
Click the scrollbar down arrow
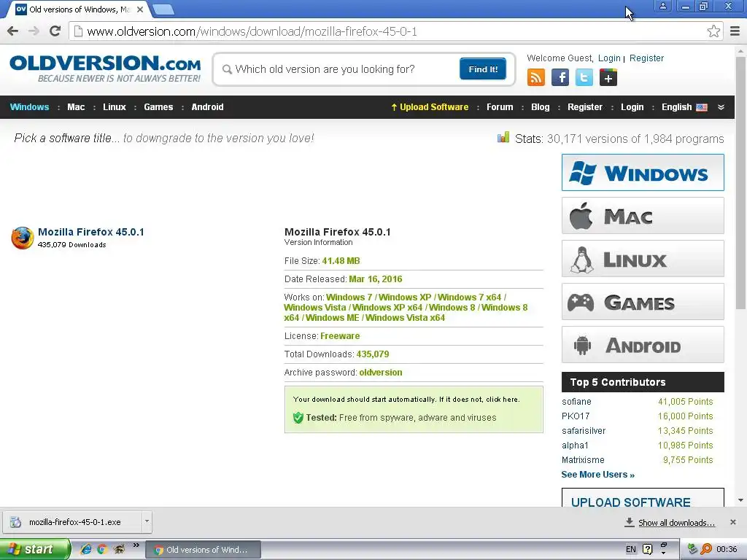click(741, 500)
